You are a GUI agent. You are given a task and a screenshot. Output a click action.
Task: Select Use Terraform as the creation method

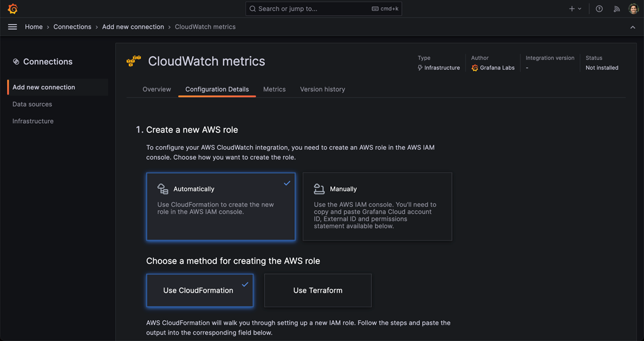click(317, 290)
